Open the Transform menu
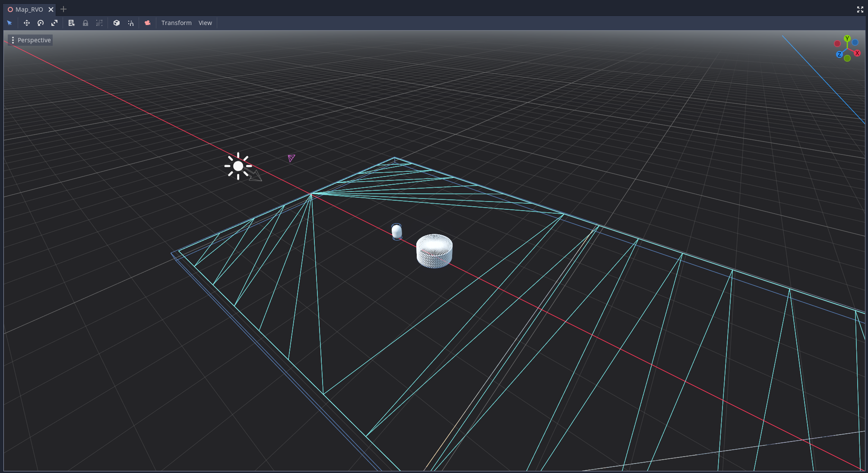 coord(176,22)
